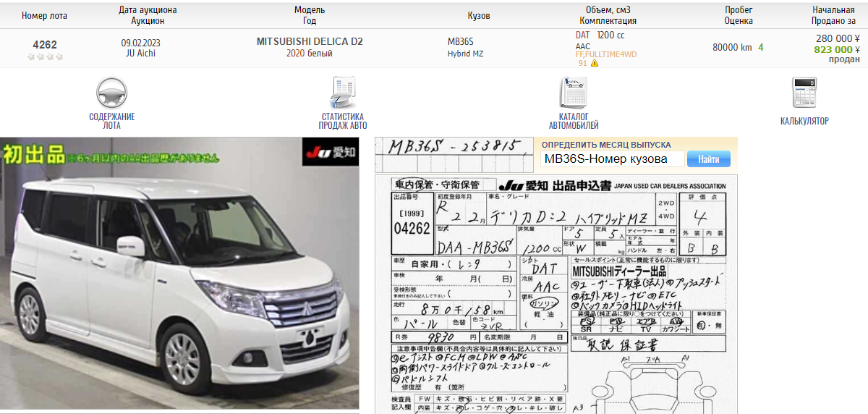Click the продан status text

[844, 59]
